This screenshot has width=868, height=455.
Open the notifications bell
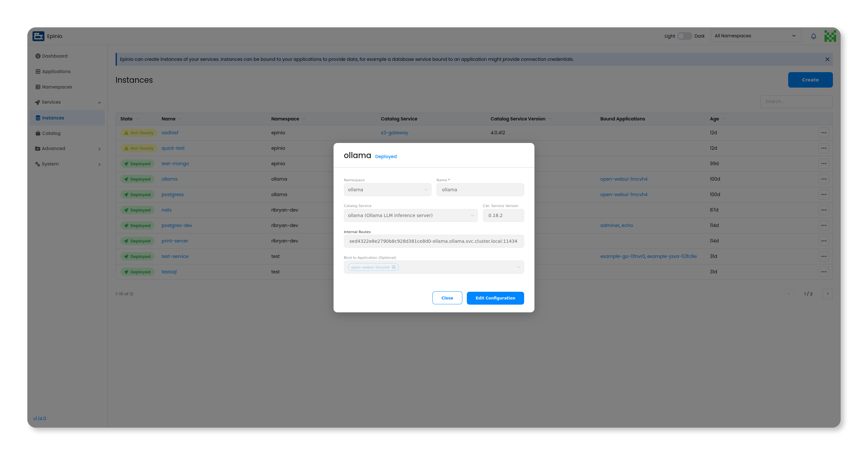click(813, 36)
